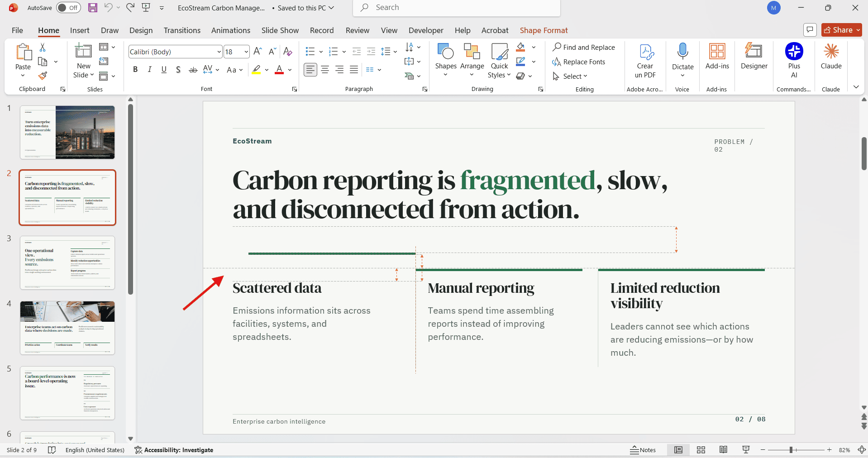Open the Designer pane

[x=754, y=57]
